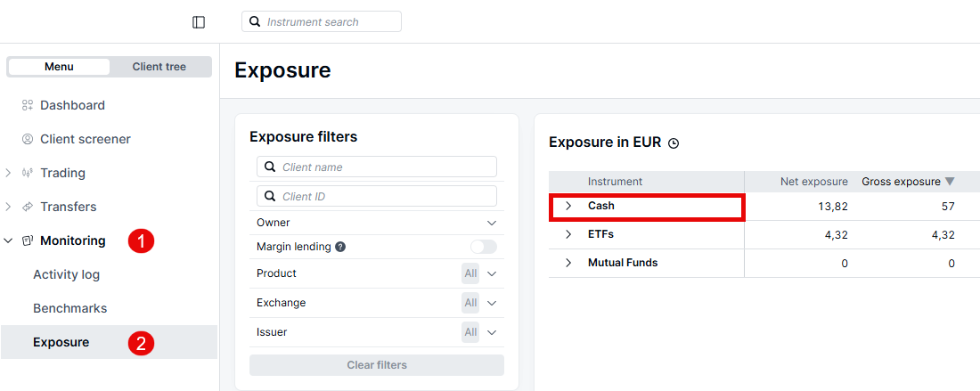The width and height of the screenshot is (980, 391).
Task: Toggle the sidebar collapse icon
Action: pyautogui.click(x=199, y=22)
